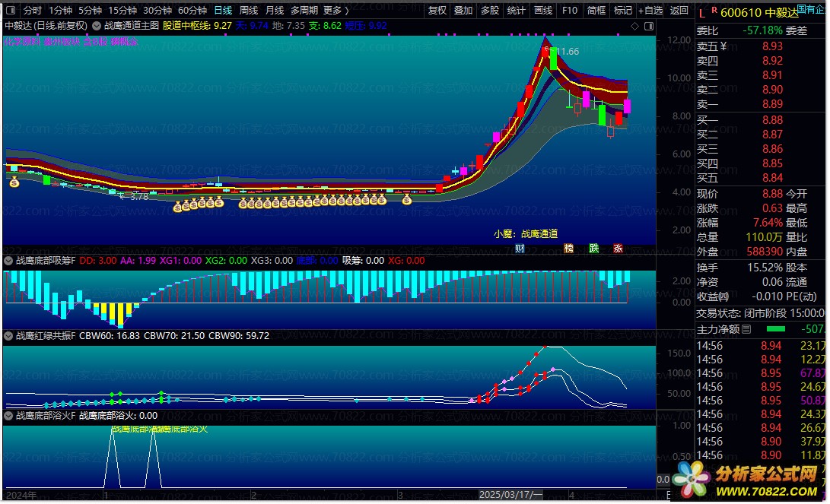Image resolution: width=830 pixels, height=504 pixels.
Task: Click the 卖一 8.89 price row
Action: (760, 104)
